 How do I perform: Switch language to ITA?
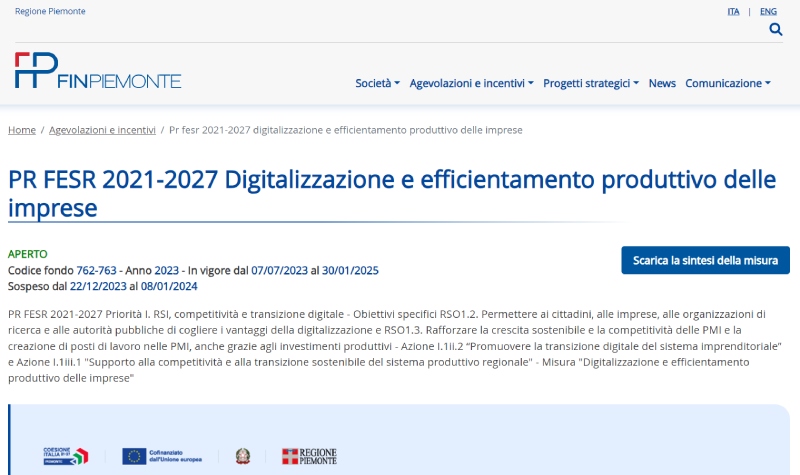[x=733, y=11]
